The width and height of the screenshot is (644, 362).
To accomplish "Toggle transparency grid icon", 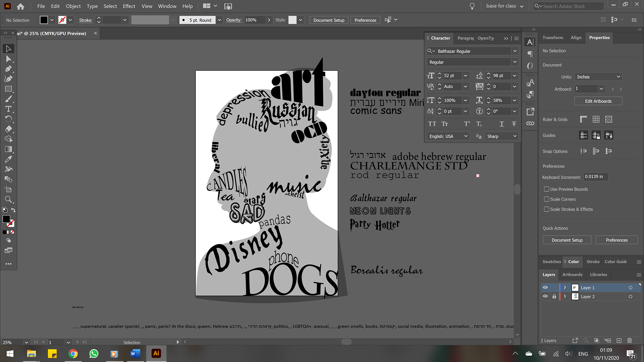I will click(609, 119).
